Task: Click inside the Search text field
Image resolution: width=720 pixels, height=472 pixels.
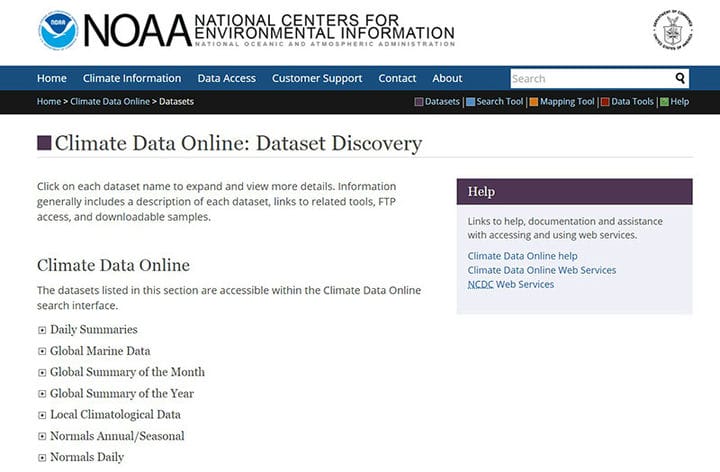Action: 591,79
